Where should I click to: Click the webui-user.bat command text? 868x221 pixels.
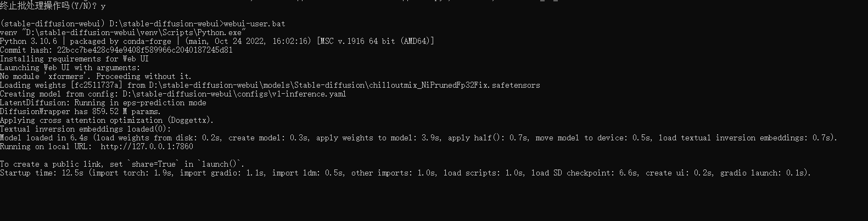tap(255, 24)
